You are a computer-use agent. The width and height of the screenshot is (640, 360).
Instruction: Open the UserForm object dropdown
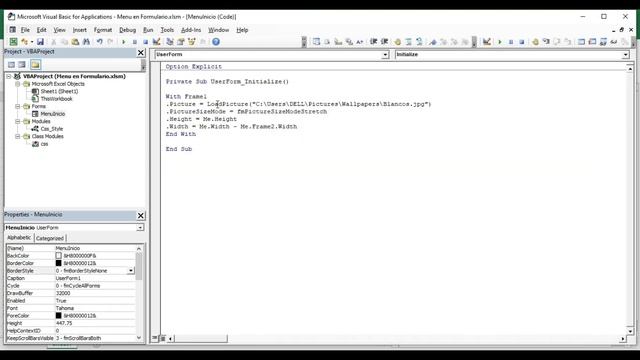385,55
